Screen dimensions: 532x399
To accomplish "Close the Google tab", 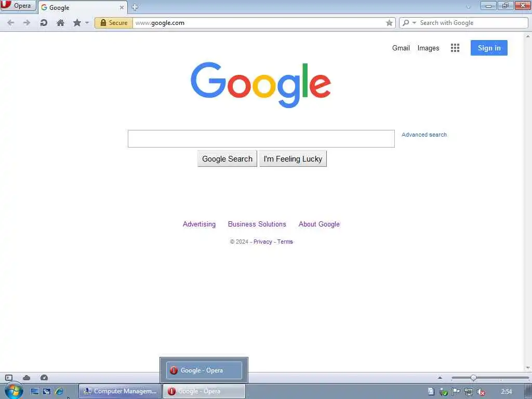I will pos(122,7).
